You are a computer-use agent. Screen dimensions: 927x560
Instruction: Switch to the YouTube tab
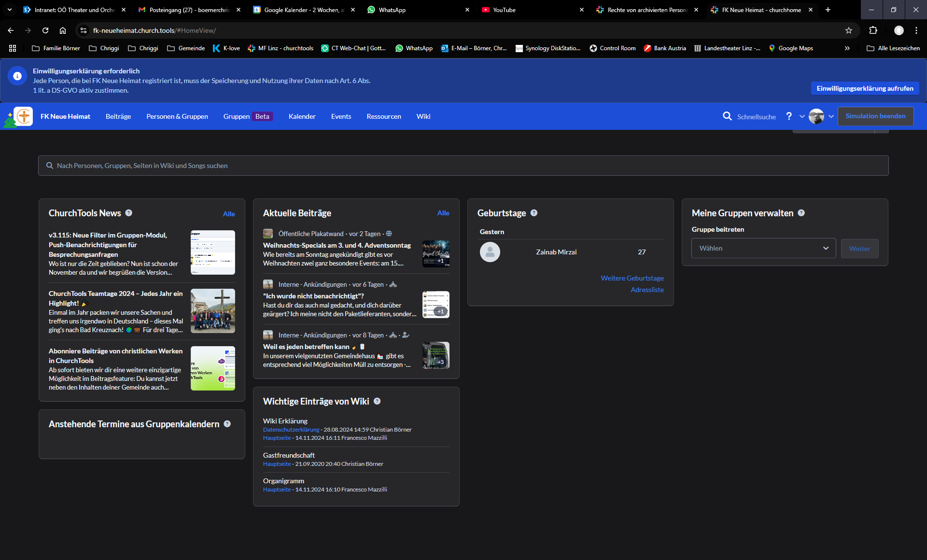pyautogui.click(x=532, y=10)
